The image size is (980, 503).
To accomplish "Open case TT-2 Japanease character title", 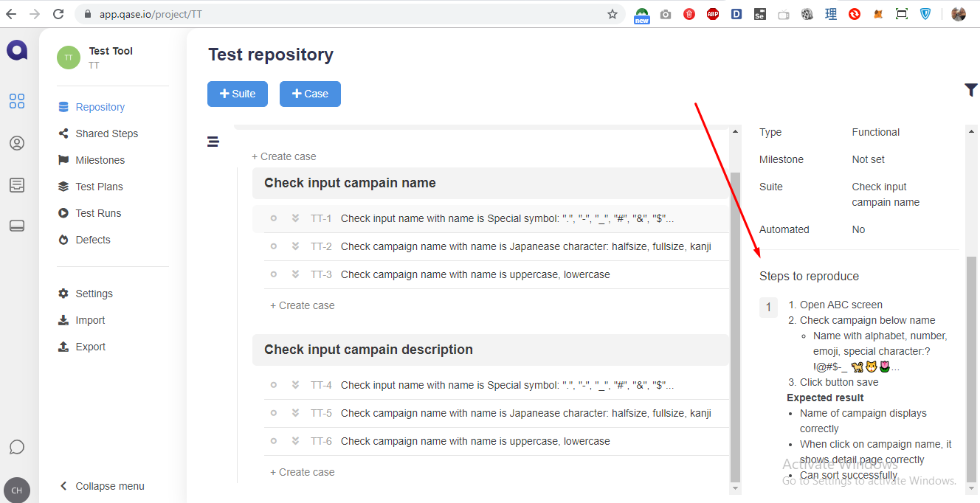I will coord(526,246).
